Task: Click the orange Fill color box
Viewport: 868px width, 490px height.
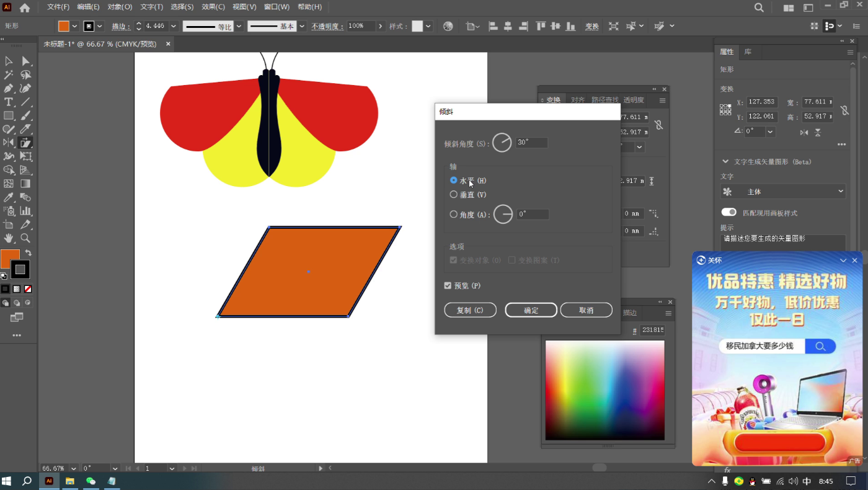Action: coord(10,259)
